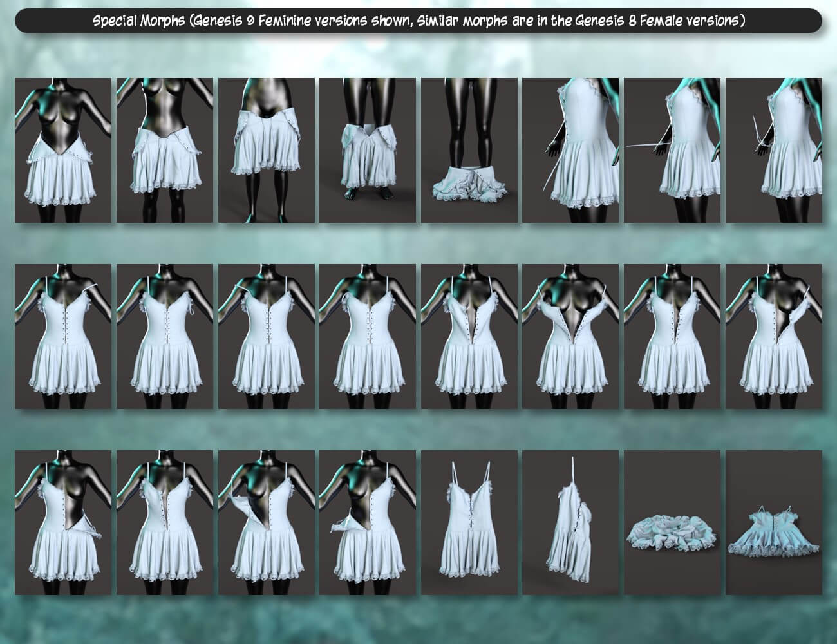Viewport: 837px width, 644px height.
Task: Open thumbnail of dress crumpled on floor at feet
Action: click(469, 151)
